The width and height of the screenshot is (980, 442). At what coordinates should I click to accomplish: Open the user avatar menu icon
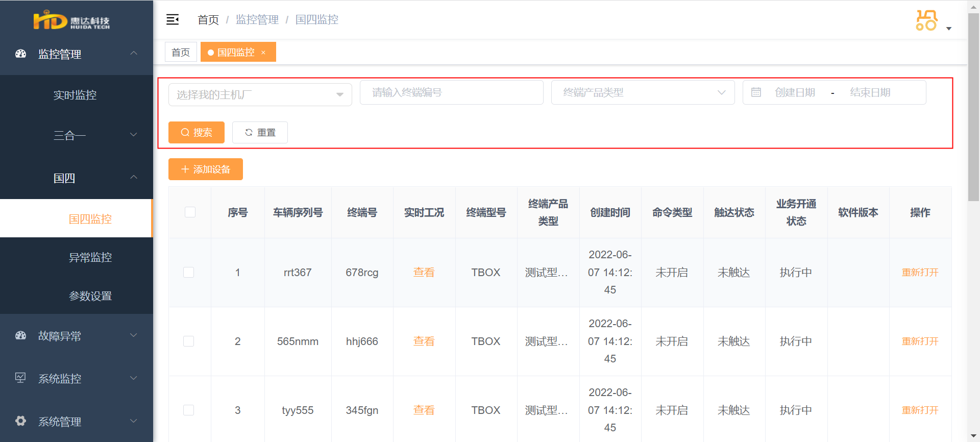926,20
